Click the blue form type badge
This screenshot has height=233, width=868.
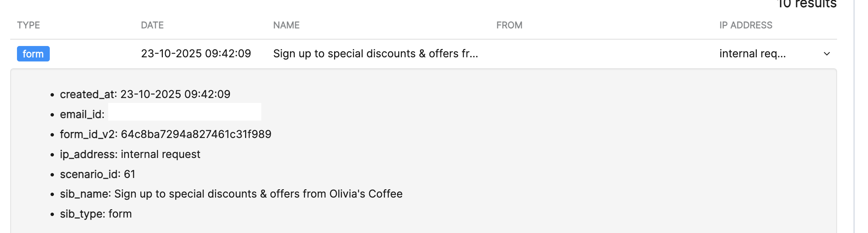[33, 54]
